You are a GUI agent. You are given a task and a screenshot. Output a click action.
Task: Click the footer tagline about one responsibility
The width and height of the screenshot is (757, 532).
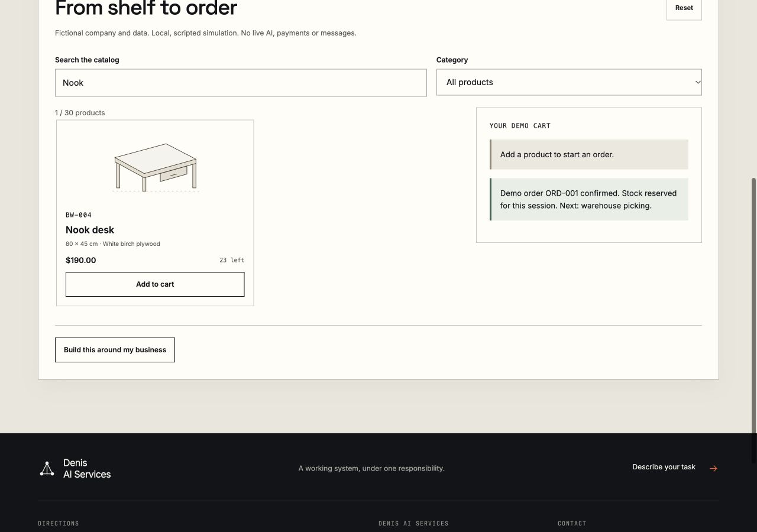click(371, 469)
